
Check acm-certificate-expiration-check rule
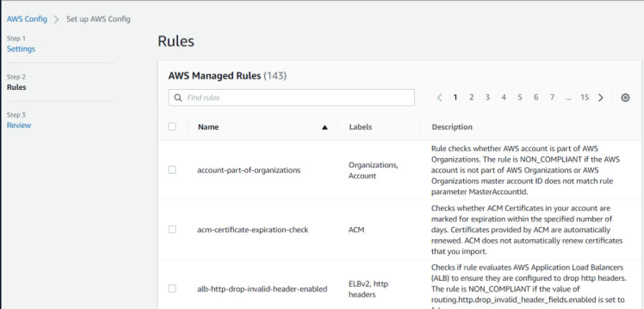click(172, 229)
